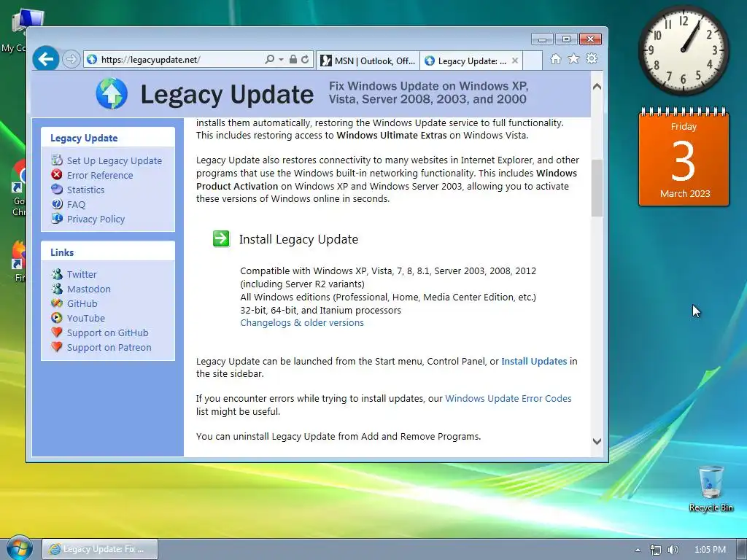Click the legacyupdate.net address field

pos(174,60)
